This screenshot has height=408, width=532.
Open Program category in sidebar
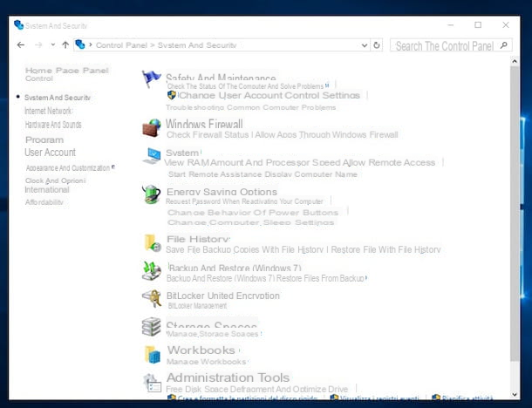[x=44, y=139]
